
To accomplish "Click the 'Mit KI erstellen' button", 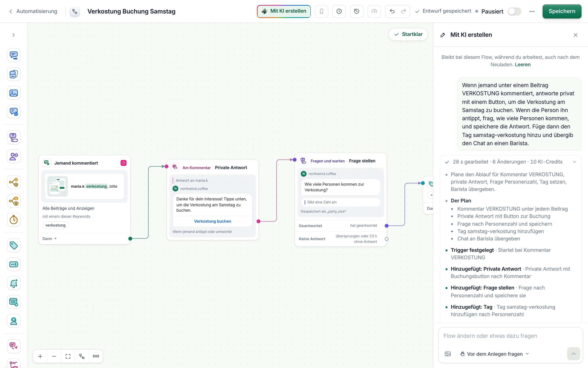I will (x=284, y=11).
